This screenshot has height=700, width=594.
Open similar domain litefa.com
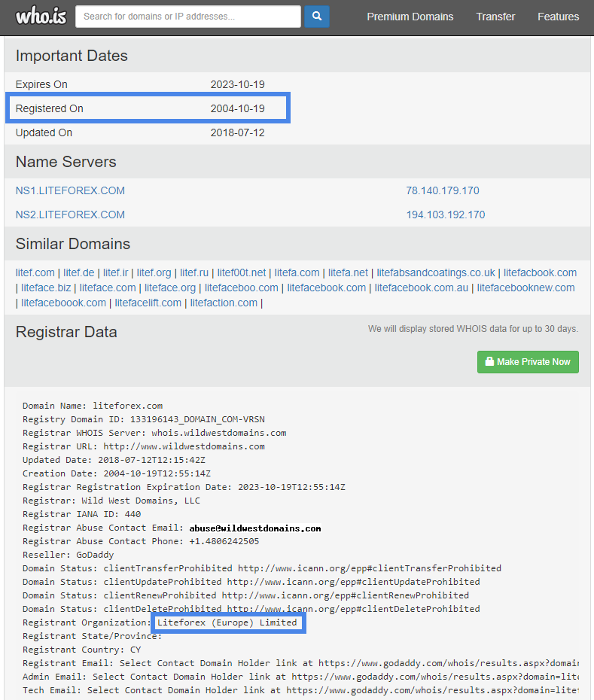[x=297, y=272]
